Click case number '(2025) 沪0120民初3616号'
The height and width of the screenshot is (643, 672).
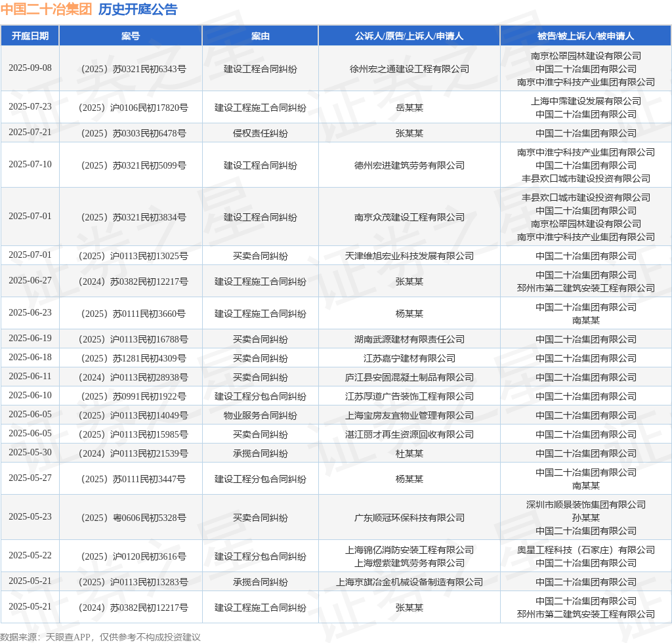click(x=133, y=556)
